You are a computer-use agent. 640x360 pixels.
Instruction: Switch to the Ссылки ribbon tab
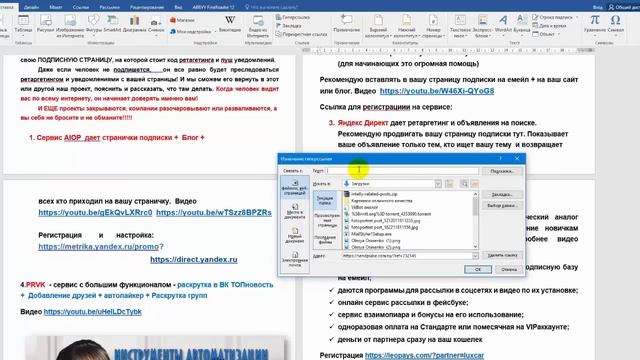point(80,7)
